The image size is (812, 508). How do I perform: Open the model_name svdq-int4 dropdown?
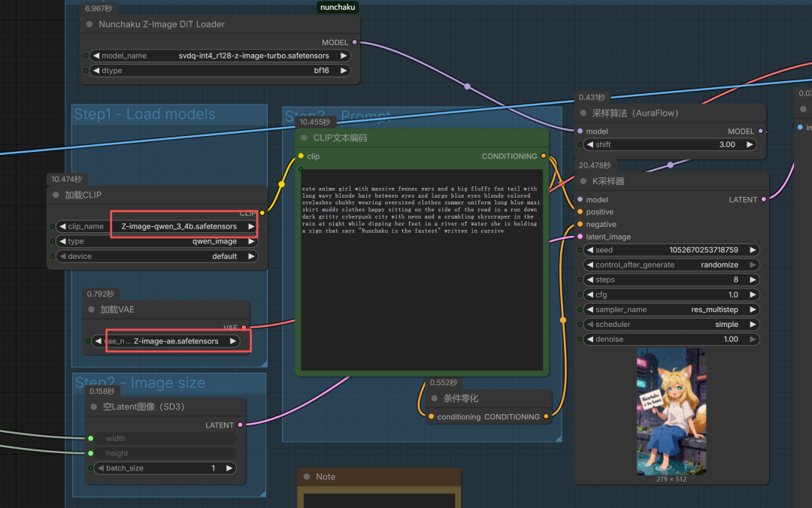tap(220, 56)
